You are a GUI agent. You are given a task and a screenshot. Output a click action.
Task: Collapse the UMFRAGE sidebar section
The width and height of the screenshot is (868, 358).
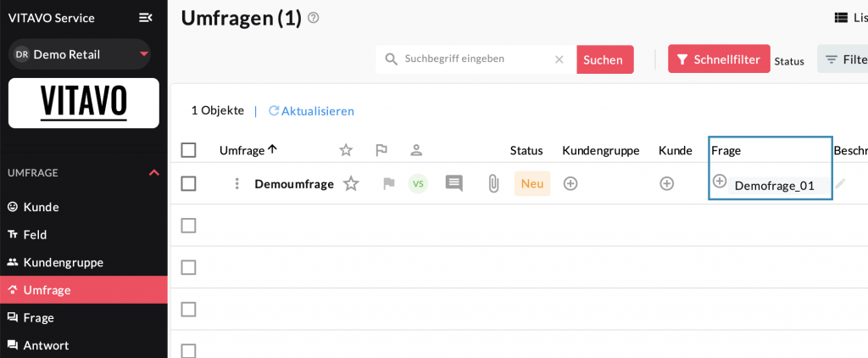(x=153, y=172)
